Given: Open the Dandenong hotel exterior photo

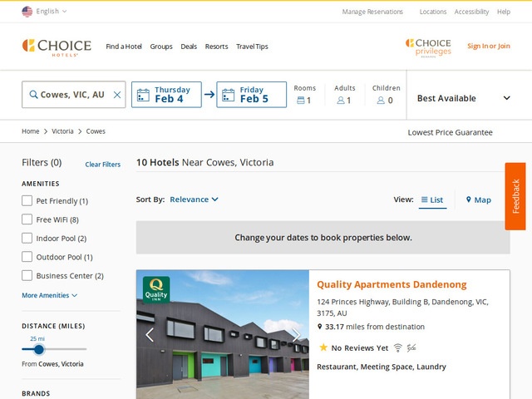Looking at the screenshot, I should [x=223, y=334].
